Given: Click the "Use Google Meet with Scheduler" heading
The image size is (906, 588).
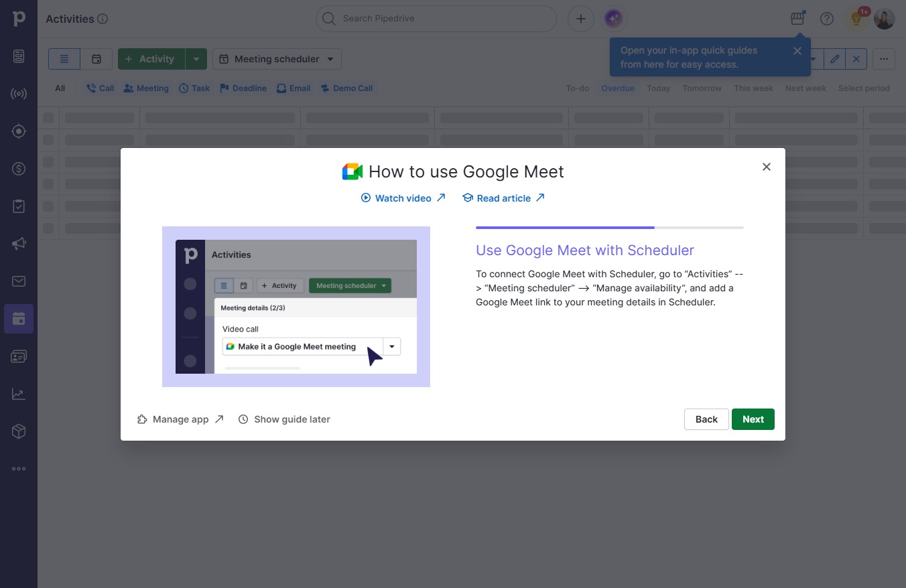Looking at the screenshot, I should click(585, 250).
